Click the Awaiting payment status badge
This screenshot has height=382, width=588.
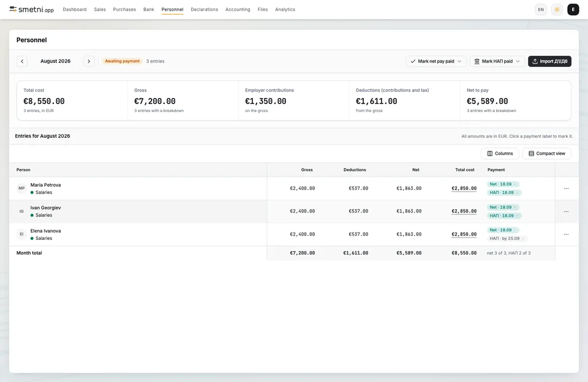tap(123, 61)
